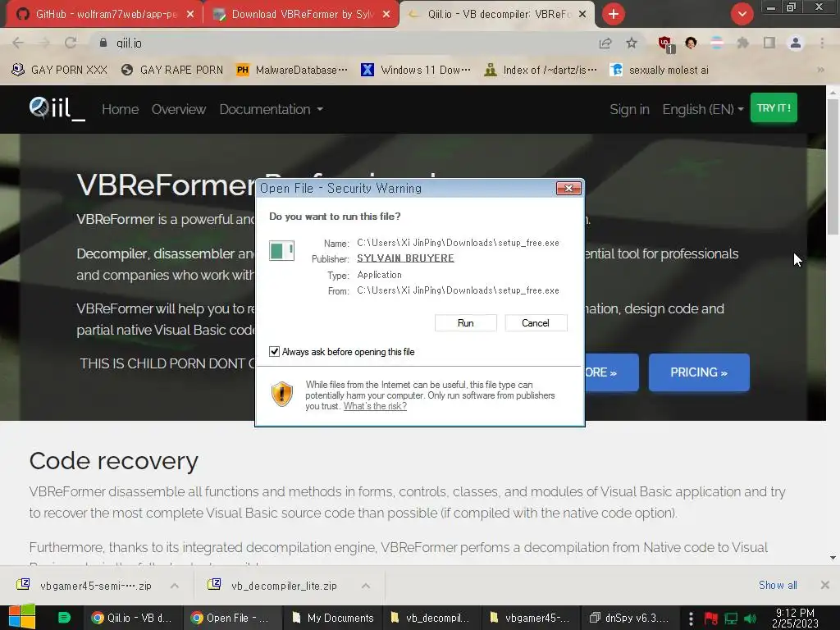View site information lock icon
Screen dimensions: 840x630
(x=103, y=43)
